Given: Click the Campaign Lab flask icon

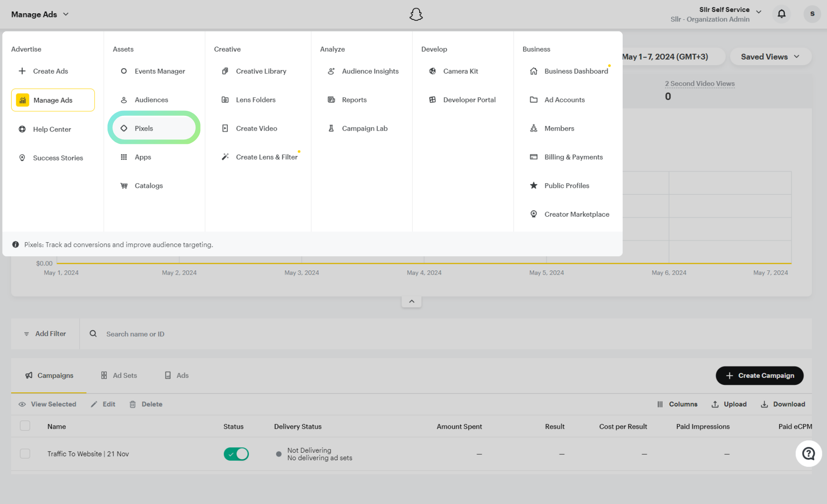Looking at the screenshot, I should click(x=331, y=128).
